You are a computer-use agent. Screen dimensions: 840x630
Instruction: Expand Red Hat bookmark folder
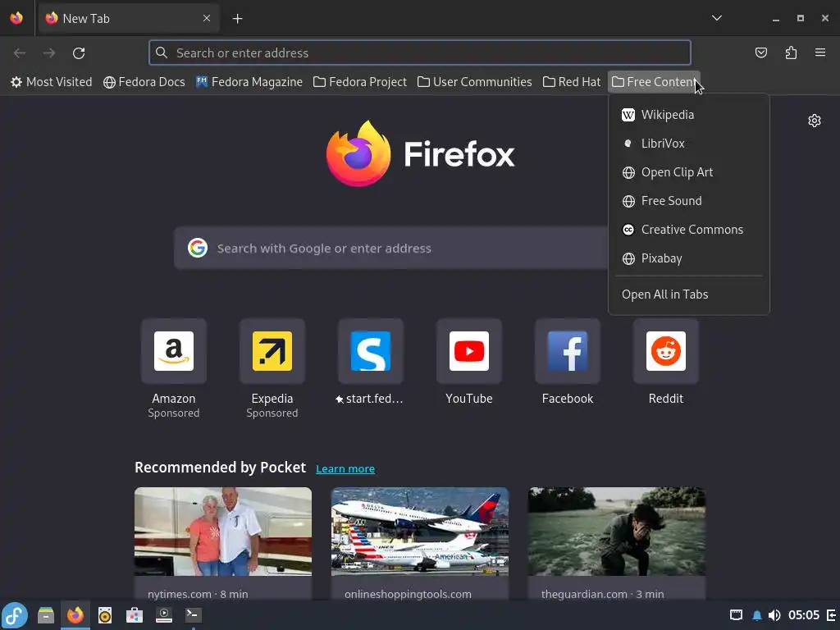click(572, 82)
